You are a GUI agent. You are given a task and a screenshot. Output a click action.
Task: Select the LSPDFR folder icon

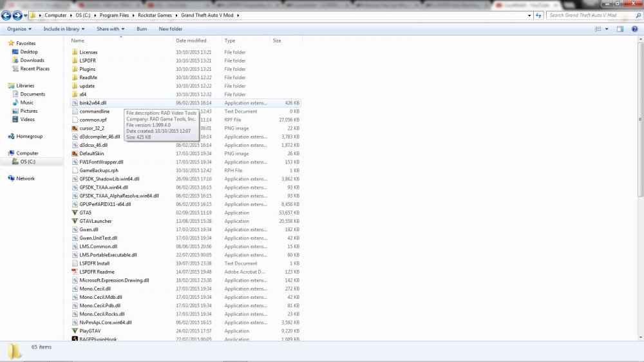[74, 61]
